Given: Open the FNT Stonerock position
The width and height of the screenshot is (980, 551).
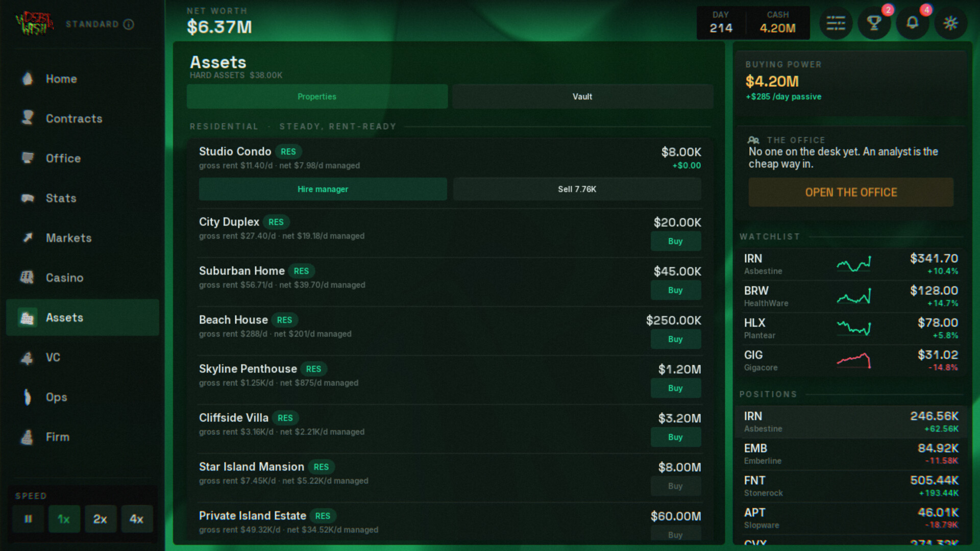Looking at the screenshot, I should point(850,486).
